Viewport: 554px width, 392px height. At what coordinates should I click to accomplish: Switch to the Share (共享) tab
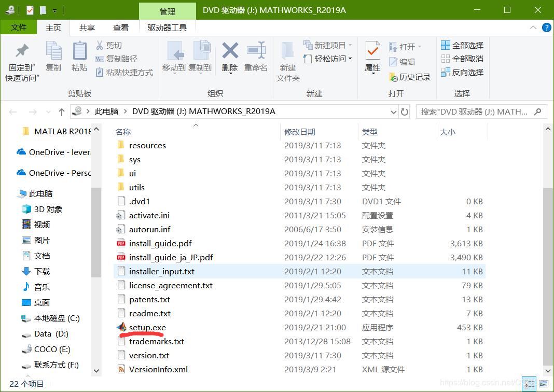point(87,28)
